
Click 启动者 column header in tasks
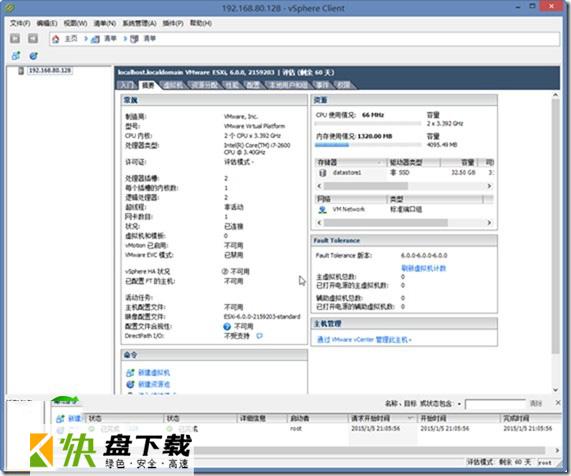point(317,418)
